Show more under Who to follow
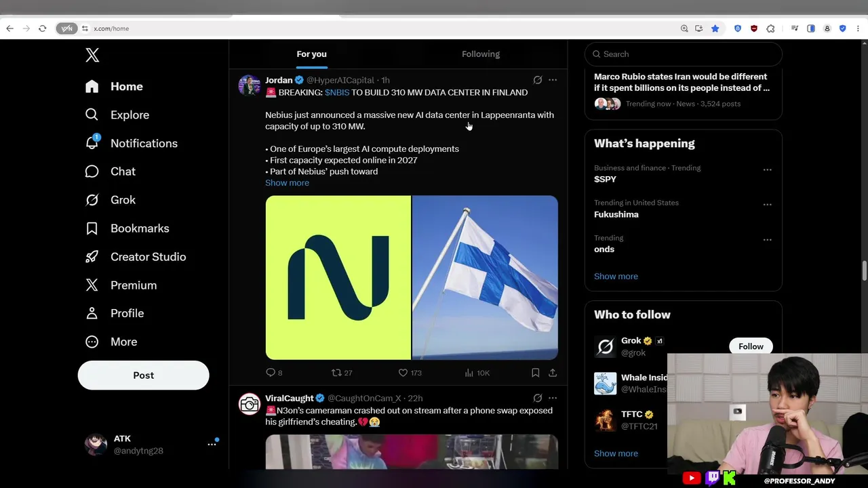This screenshot has height=488, width=868. pyautogui.click(x=616, y=453)
